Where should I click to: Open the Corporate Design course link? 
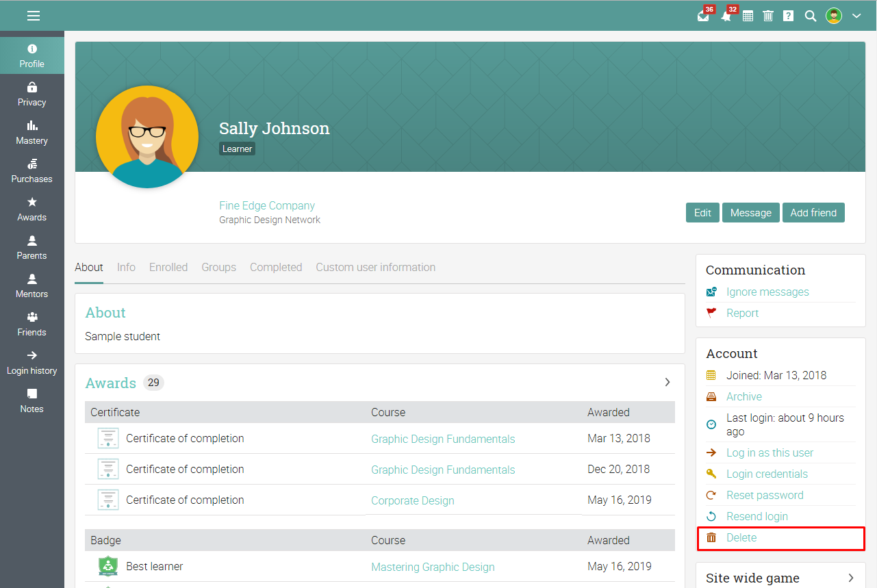point(413,500)
